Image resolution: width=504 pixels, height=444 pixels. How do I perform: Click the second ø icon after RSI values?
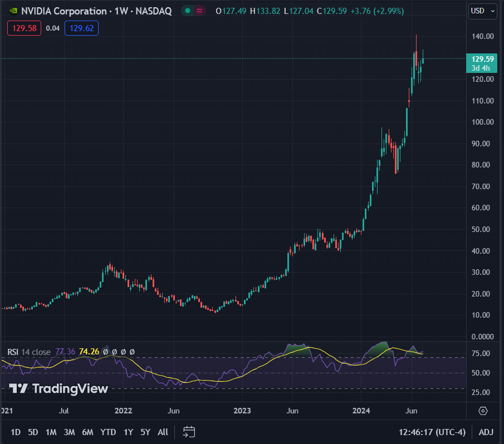pyautogui.click(x=114, y=351)
